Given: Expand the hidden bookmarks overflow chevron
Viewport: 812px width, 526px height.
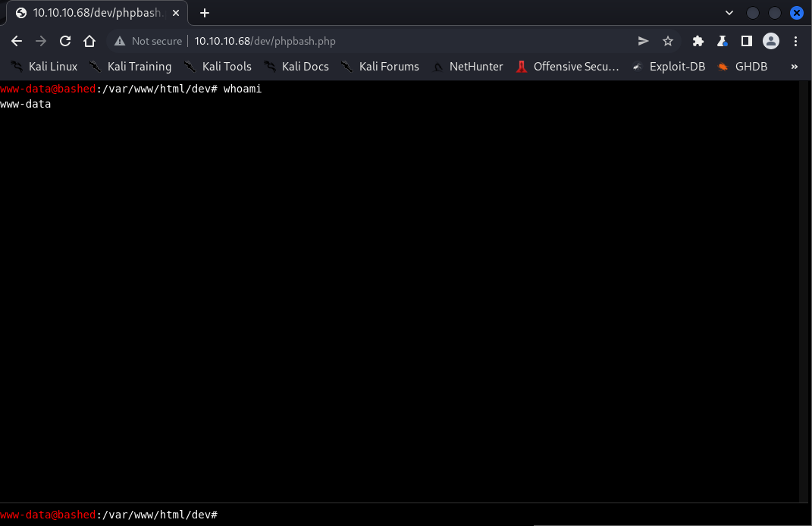Looking at the screenshot, I should [x=795, y=67].
